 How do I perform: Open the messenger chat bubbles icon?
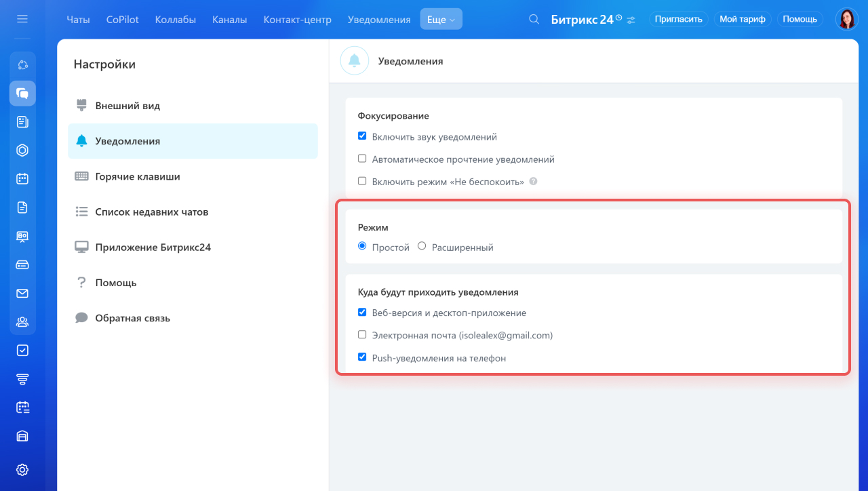(x=22, y=94)
